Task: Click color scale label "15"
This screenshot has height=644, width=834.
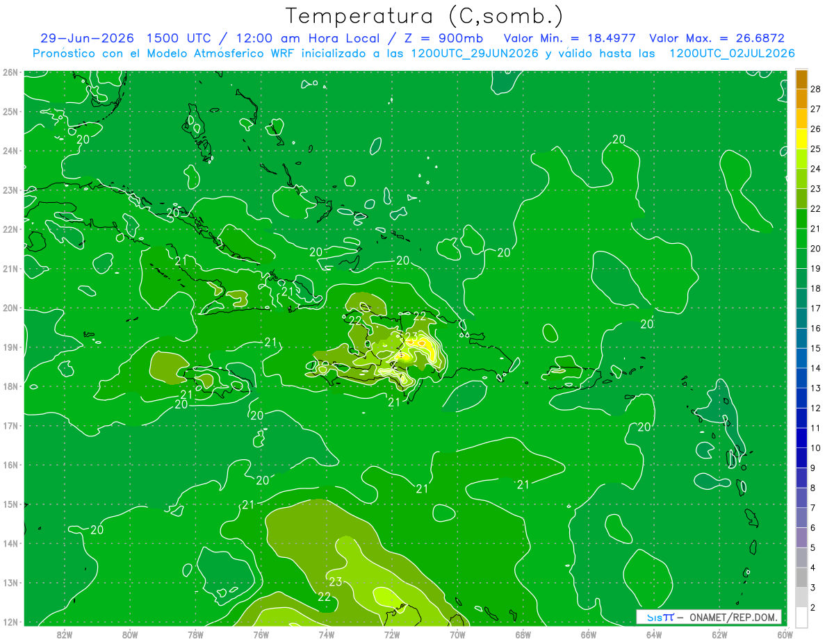Action: [815, 348]
